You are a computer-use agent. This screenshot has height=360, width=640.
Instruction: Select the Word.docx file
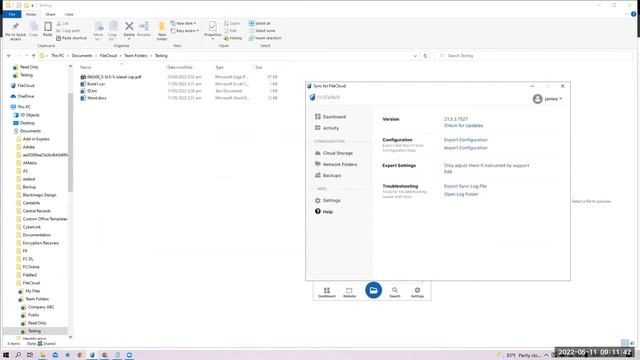(x=93, y=98)
